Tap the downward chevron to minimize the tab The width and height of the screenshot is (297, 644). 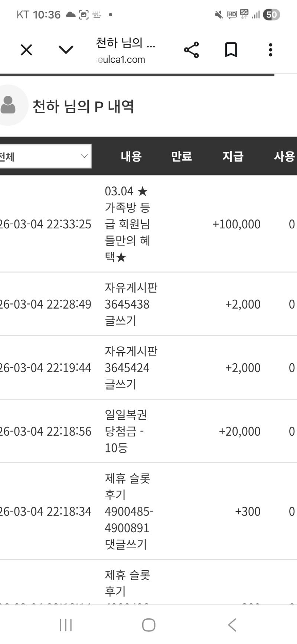(x=66, y=50)
